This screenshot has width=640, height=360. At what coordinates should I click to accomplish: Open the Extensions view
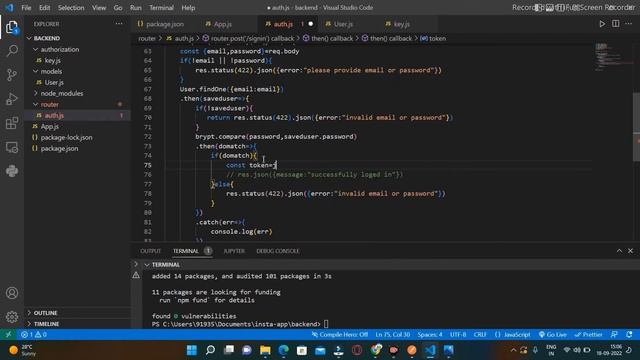click(x=12, y=123)
